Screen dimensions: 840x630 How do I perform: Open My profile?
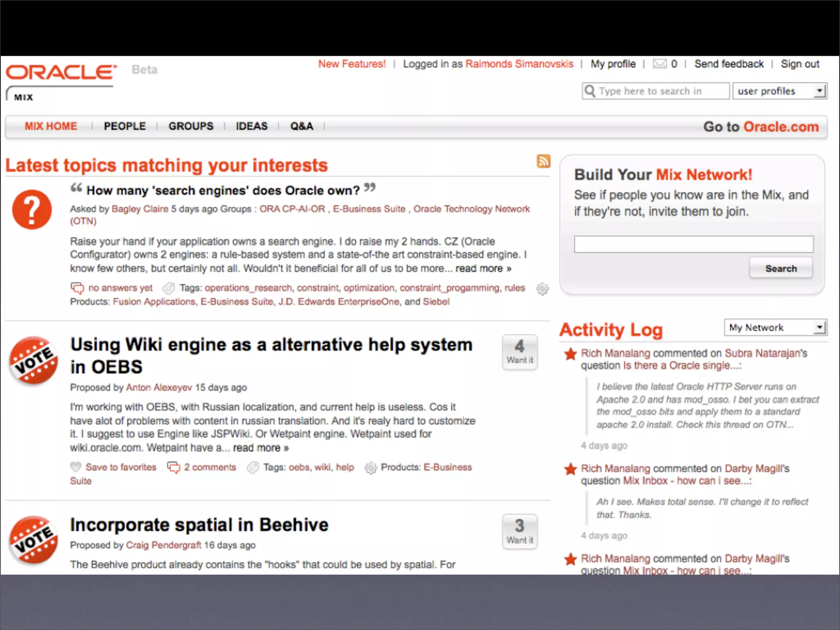[613, 64]
